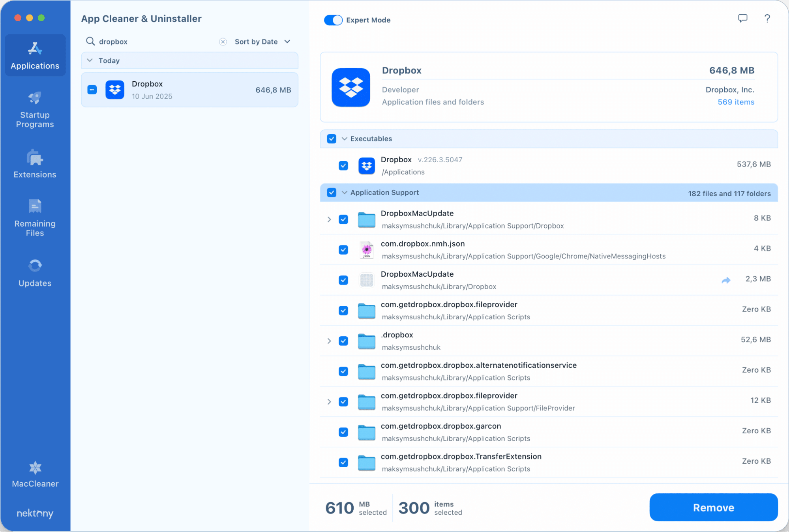Open MacCleaner from sidebar
Viewport: 789px width, 532px height.
(35, 474)
